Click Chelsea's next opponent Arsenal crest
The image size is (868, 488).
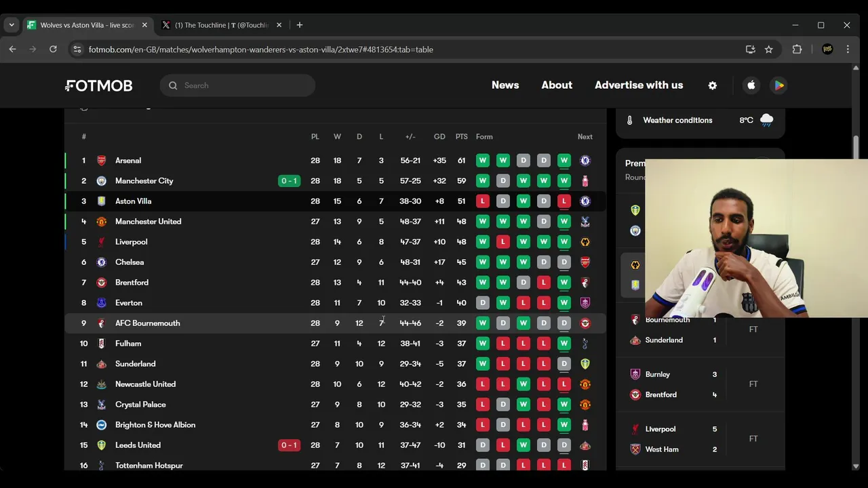[585, 262]
